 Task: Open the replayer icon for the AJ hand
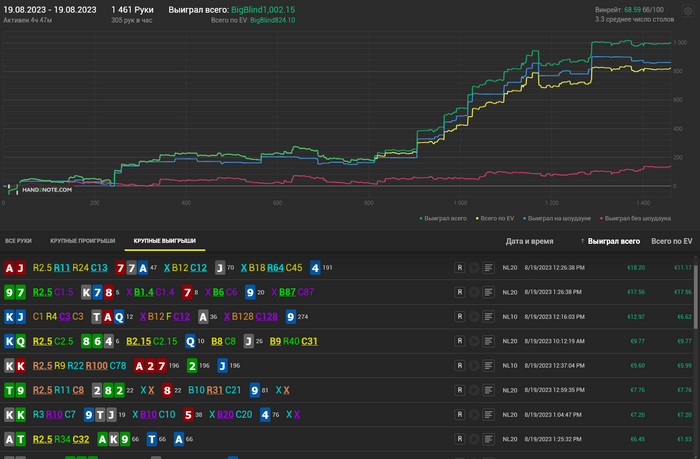tap(474, 268)
